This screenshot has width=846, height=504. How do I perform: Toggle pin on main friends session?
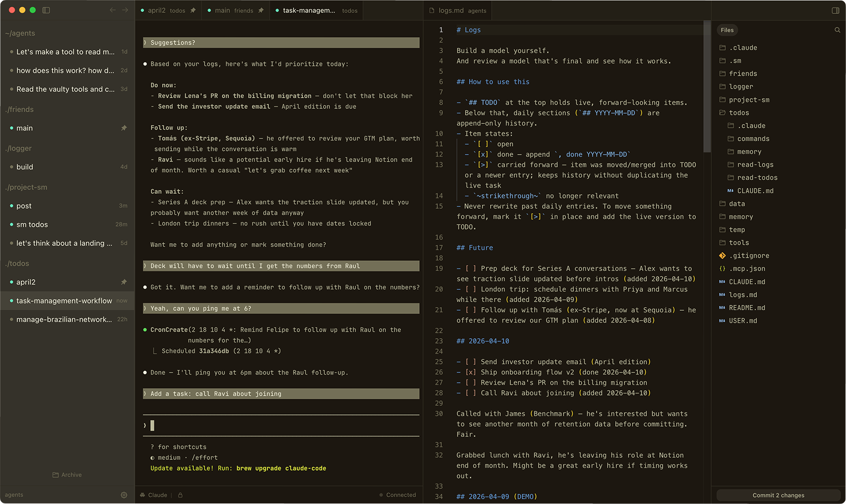(124, 128)
